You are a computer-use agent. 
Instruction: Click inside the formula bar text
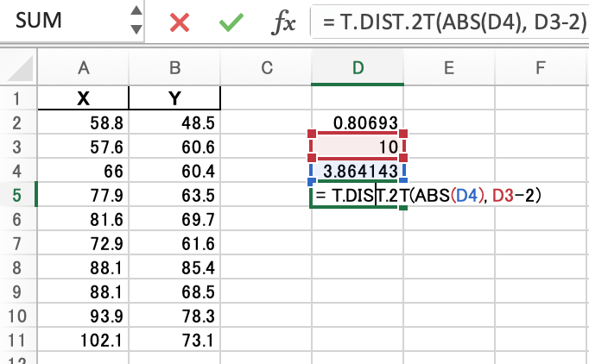[449, 22]
